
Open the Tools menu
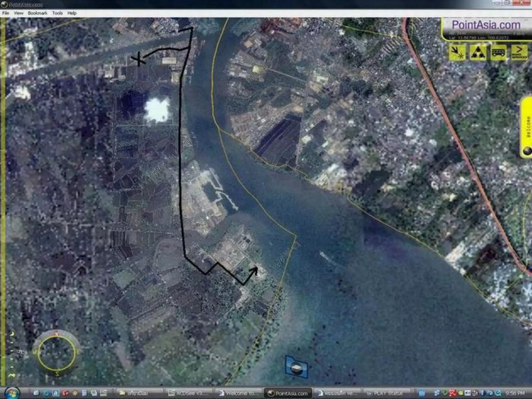[57, 13]
